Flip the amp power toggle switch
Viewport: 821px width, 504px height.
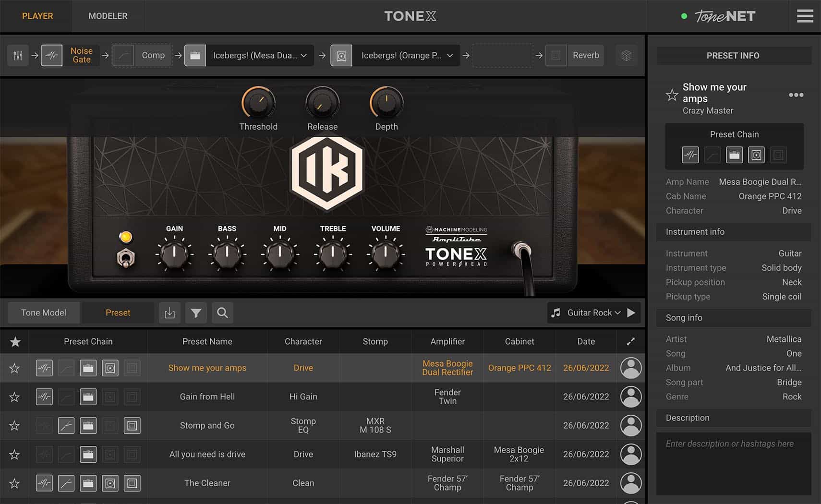tap(126, 258)
